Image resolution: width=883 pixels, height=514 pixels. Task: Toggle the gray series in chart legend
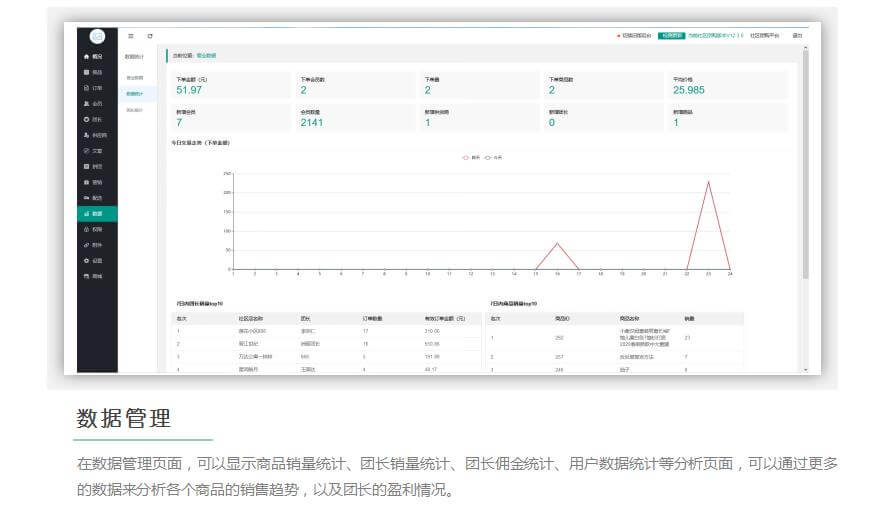[x=492, y=157]
